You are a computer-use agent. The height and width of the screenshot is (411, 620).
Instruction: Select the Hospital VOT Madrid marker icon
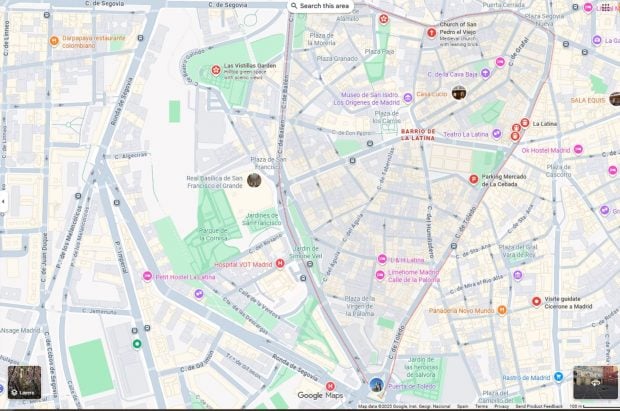click(280, 263)
